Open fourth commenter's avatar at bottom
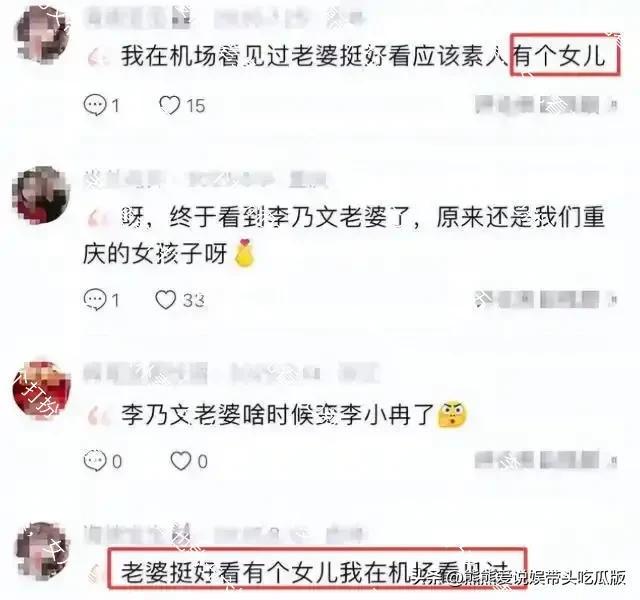Viewport: 640px width, 600px height. coord(42,551)
